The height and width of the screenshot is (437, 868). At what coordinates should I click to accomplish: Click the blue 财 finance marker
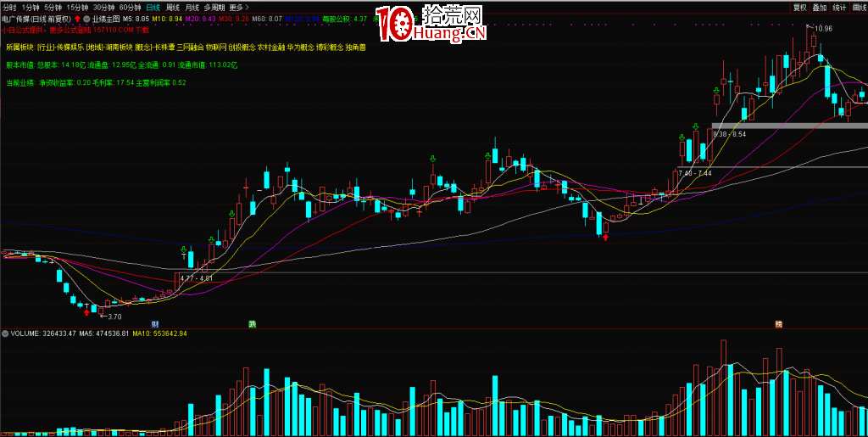tap(156, 323)
